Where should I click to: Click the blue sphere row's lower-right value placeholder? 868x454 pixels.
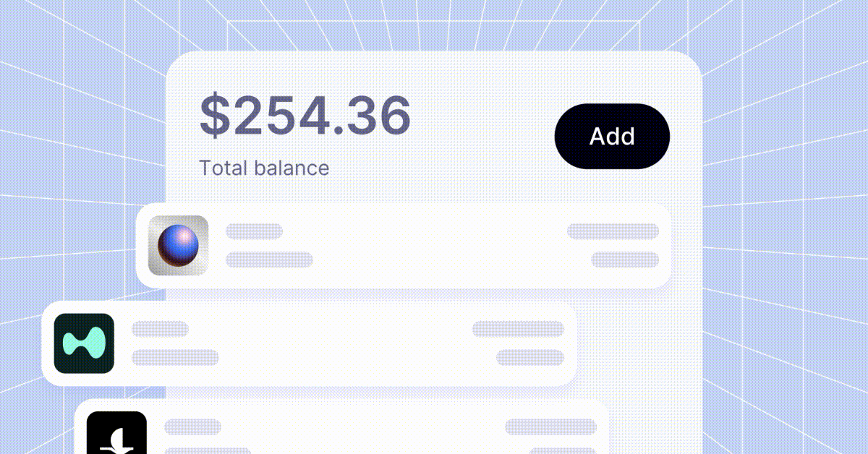(x=625, y=260)
